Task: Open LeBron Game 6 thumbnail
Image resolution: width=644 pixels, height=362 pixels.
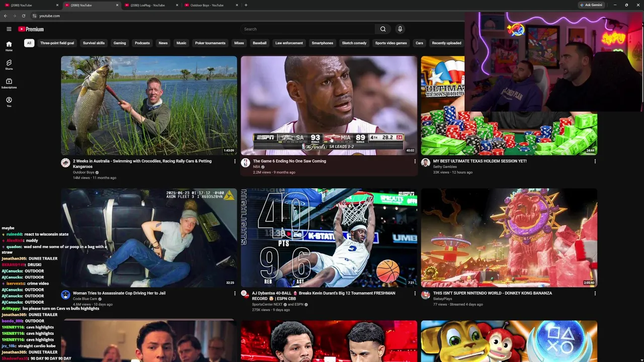Action: point(329,106)
